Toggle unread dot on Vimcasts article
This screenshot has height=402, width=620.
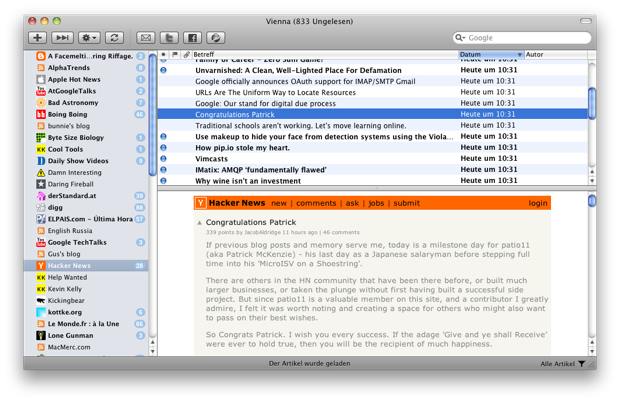point(163,159)
